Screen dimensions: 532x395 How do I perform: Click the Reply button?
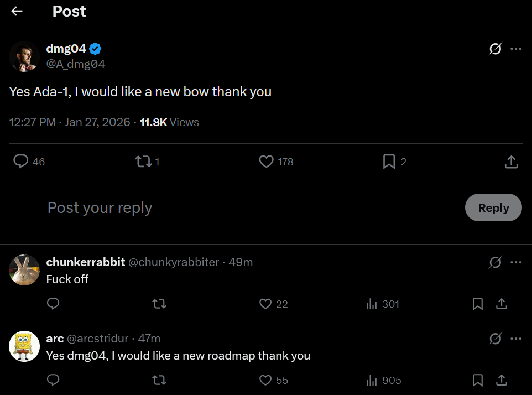(x=493, y=207)
